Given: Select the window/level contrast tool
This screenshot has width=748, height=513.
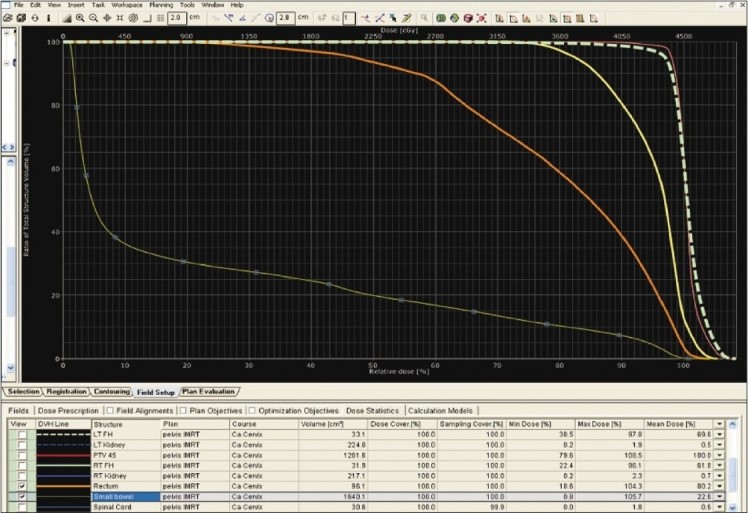Looking at the screenshot, I should click(x=67, y=18).
